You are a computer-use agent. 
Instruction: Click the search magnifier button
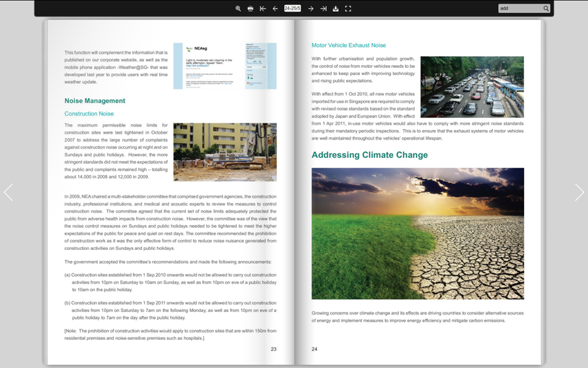pyautogui.click(x=546, y=8)
